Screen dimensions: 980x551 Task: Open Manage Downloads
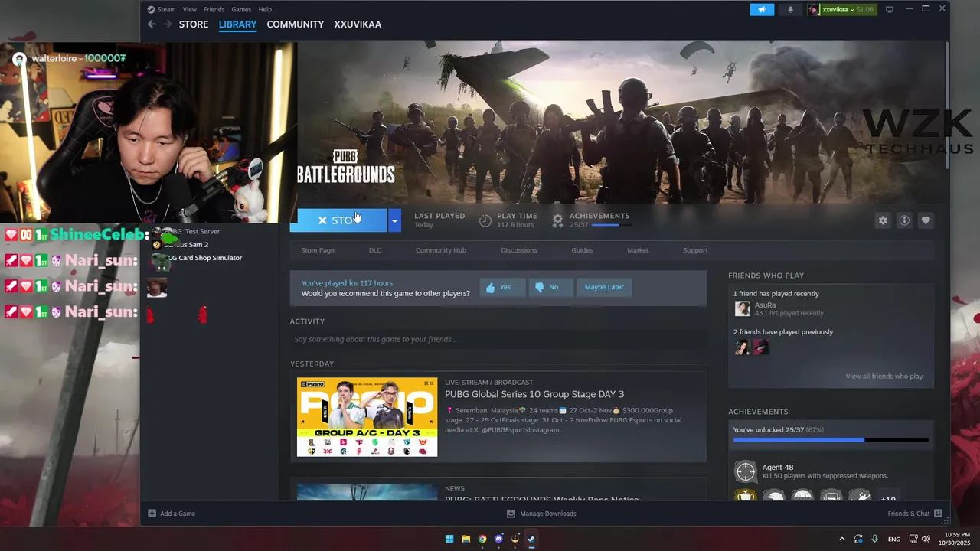click(541, 514)
